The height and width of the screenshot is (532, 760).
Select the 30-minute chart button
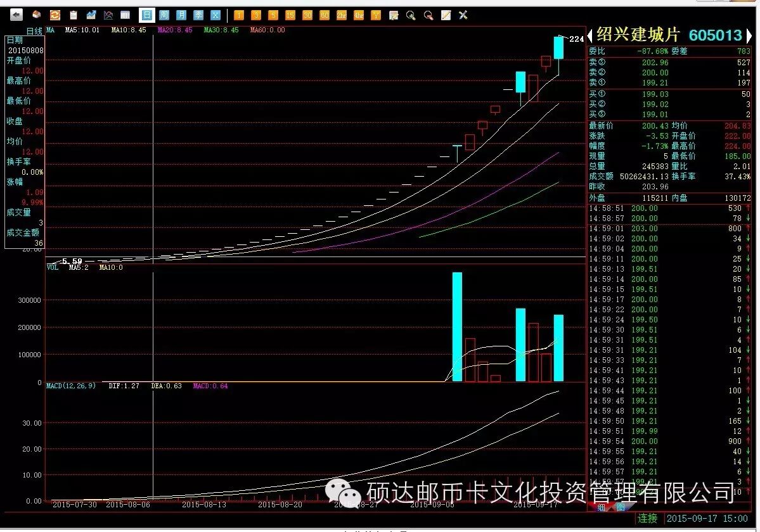307,15
